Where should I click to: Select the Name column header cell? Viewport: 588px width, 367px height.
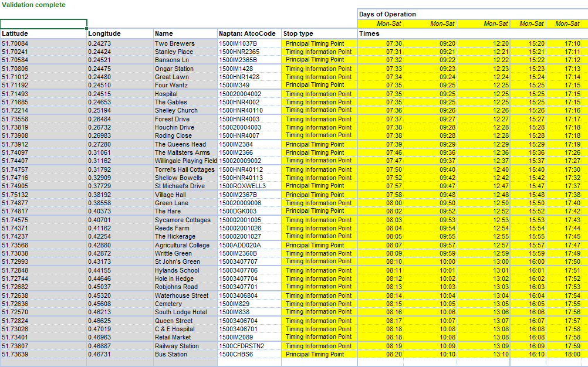[x=184, y=33]
